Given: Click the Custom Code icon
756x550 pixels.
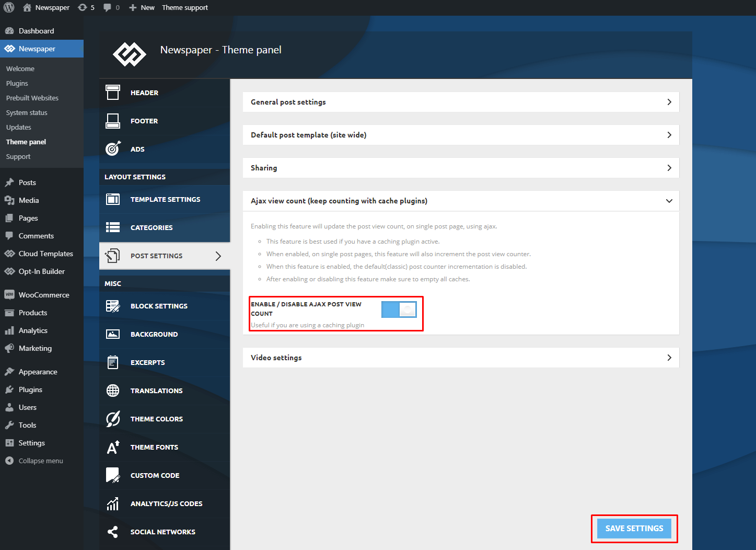Looking at the screenshot, I should point(113,475).
